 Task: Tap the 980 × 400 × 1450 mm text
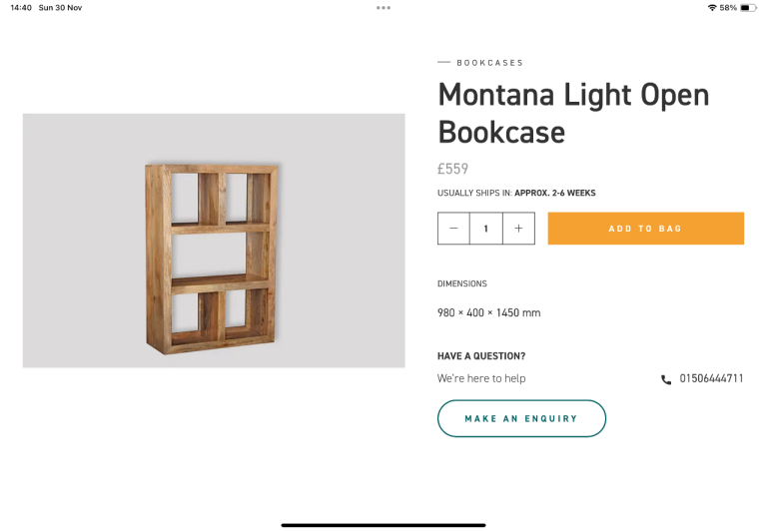point(488,312)
